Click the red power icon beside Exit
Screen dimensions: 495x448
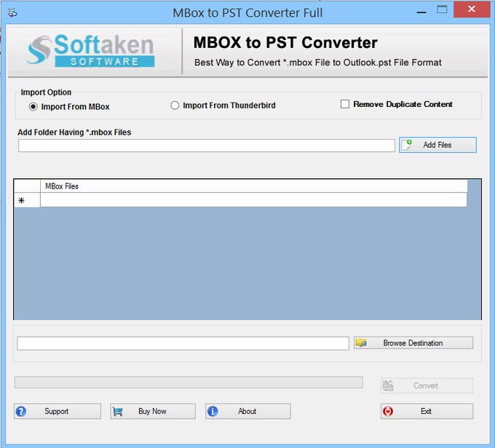(x=388, y=411)
